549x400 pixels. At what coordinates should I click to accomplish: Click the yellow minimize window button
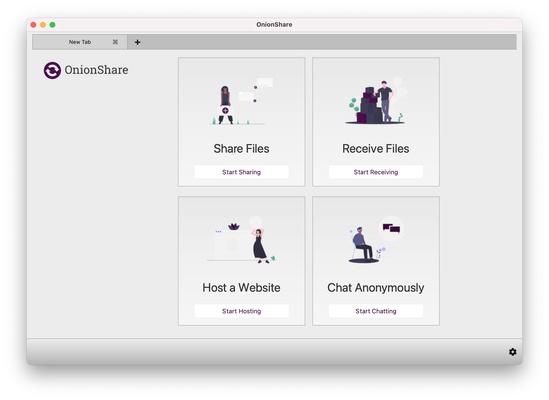(43, 25)
